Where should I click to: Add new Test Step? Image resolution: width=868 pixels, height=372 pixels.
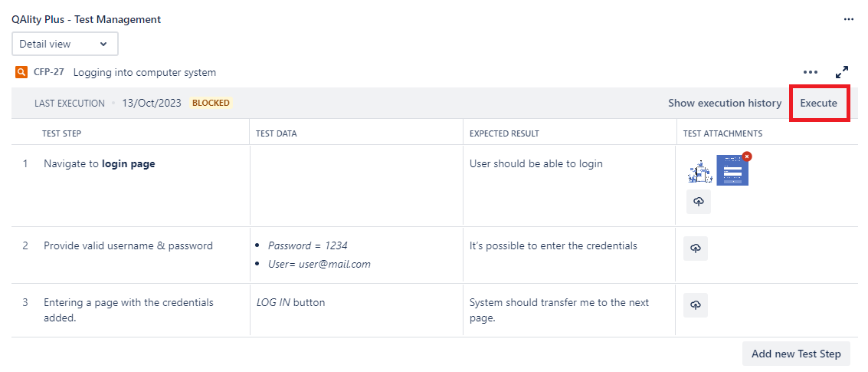[x=796, y=354]
